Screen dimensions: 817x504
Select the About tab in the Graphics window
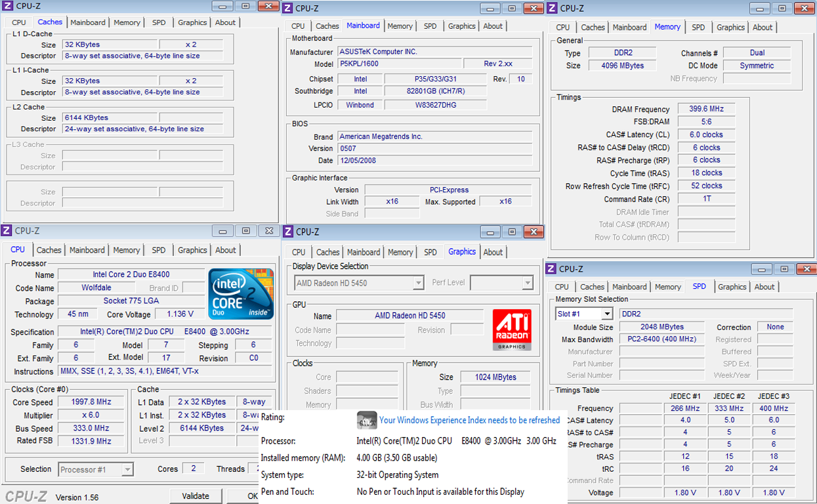click(493, 252)
